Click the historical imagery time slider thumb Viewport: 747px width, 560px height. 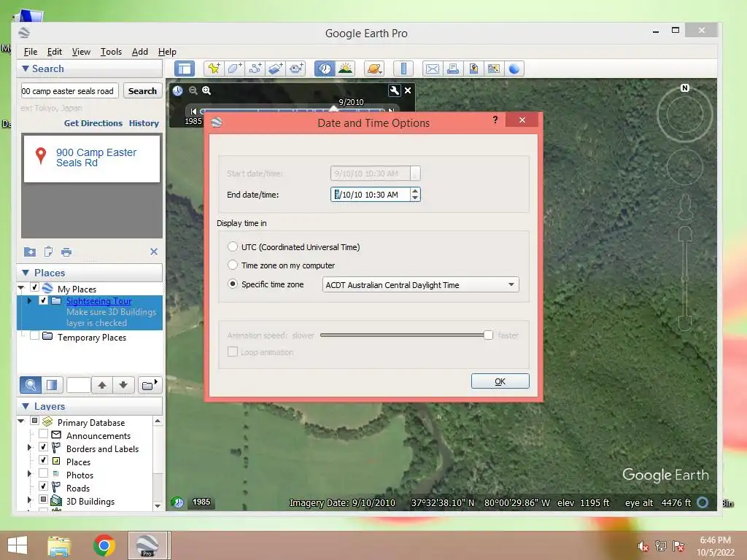pyautogui.click(x=333, y=109)
